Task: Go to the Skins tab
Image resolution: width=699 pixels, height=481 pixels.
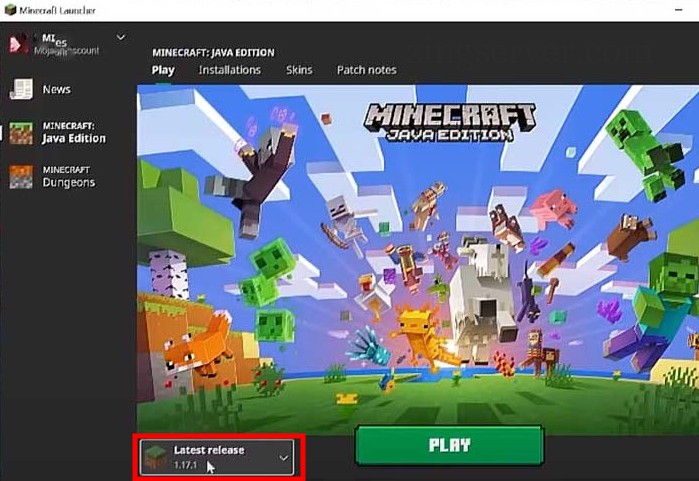Action: pyautogui.click(x=299, y=70)
